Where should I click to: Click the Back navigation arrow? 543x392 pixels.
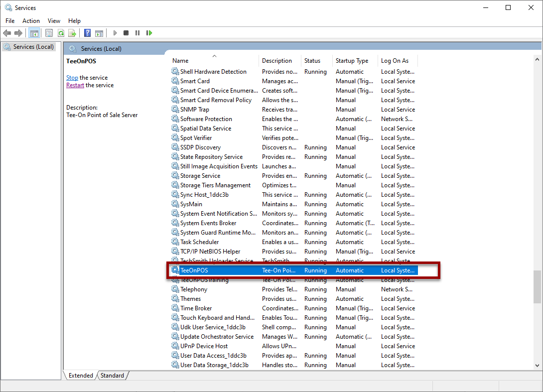(x=7, y=33)
